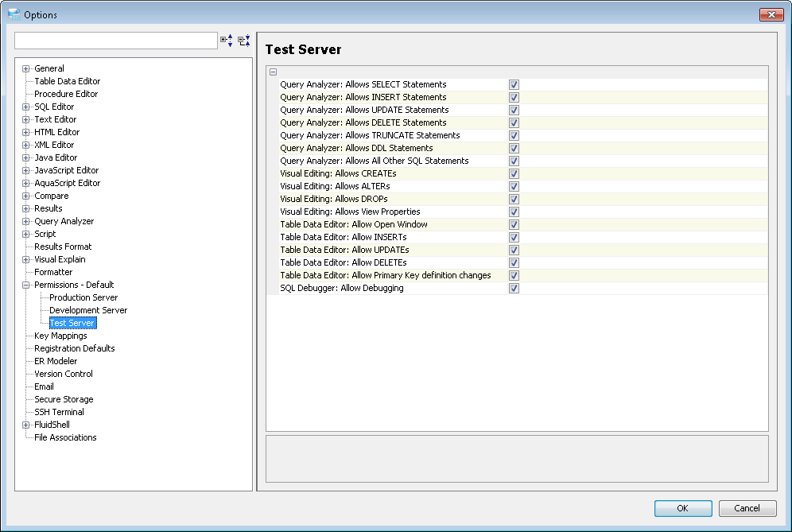Screen dimensions: 792x532
Task: Disable Table Data Editor Allow INSERTs
Action: pos(514,238)
